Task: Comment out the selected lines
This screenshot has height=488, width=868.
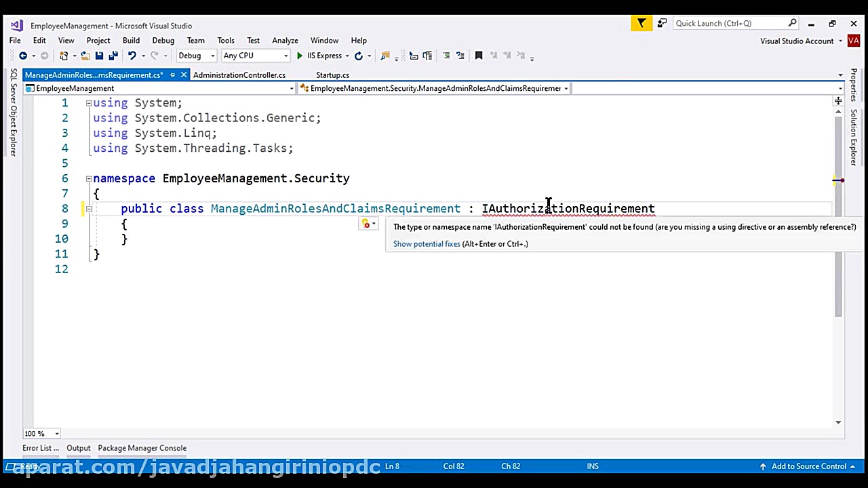Action: [446, 56]
